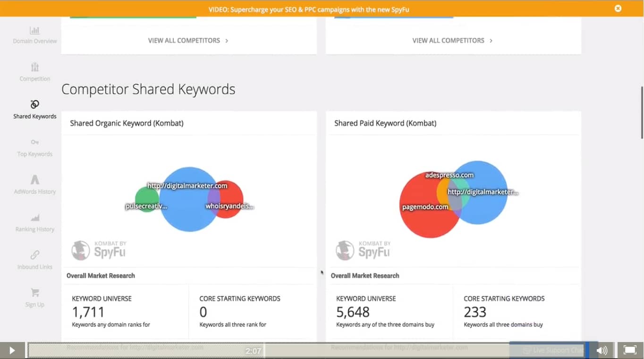This screenshot has width=644, height=359.
Task: Click paid Kombat by SpyFu logo
Action: coord(364,250)
